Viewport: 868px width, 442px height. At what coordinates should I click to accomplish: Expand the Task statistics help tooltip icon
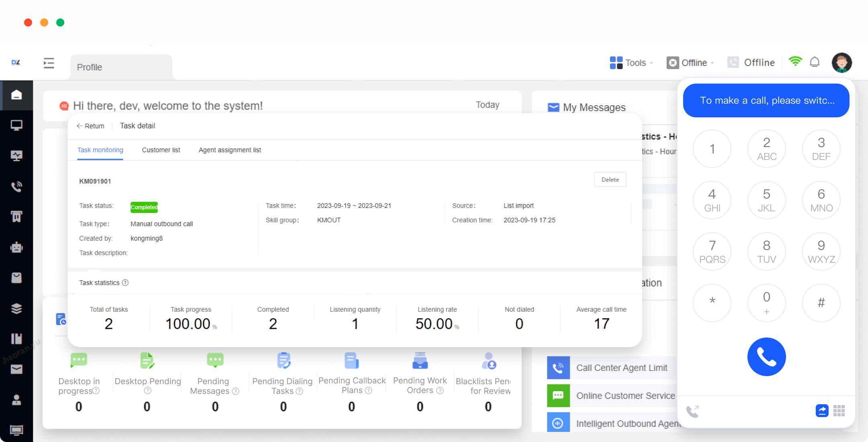[125, 282]
